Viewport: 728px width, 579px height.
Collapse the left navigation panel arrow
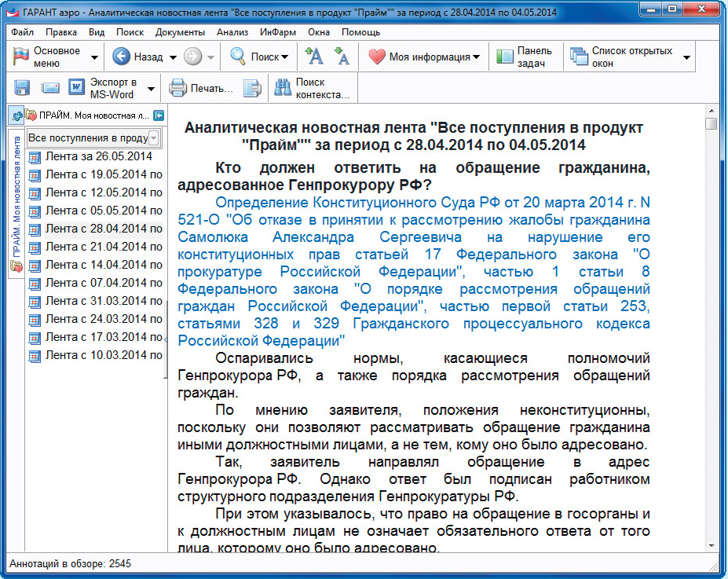tap(158, 115)
